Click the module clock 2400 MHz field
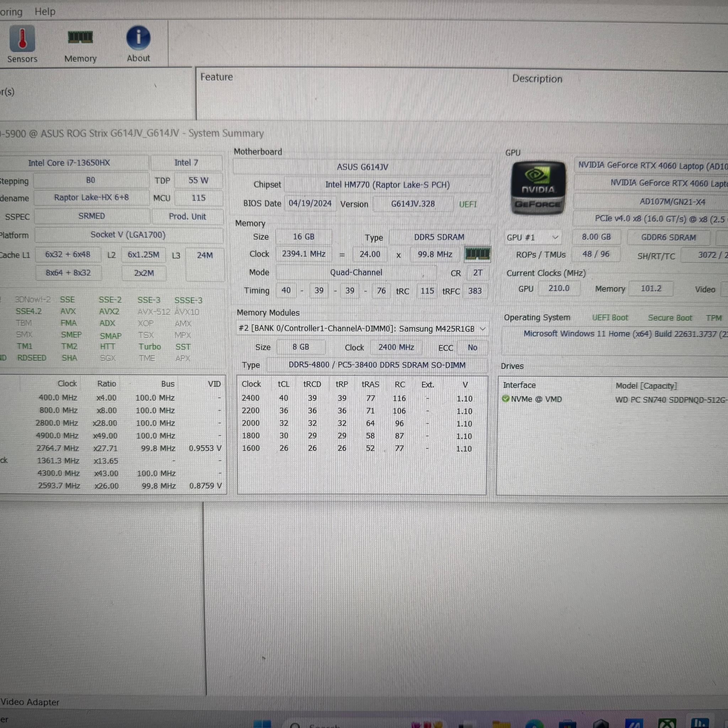Screen dimensions: 728x728 pos(396,347)
